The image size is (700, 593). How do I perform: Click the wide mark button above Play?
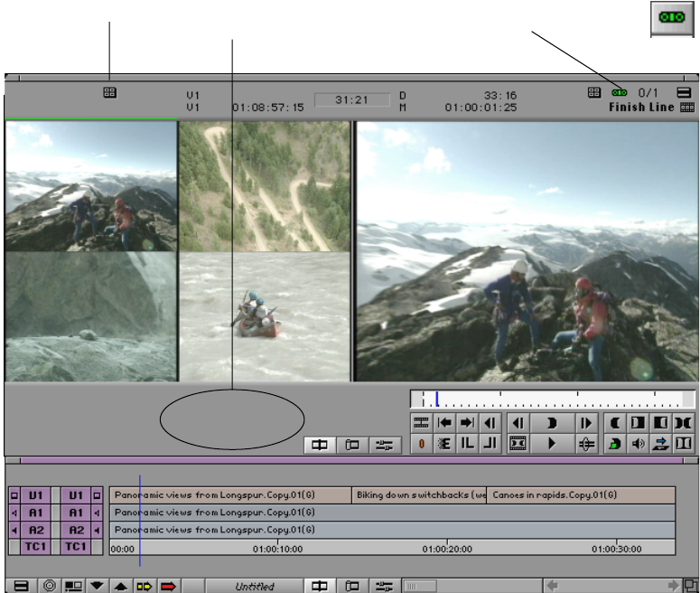click(x=552, y=422)
